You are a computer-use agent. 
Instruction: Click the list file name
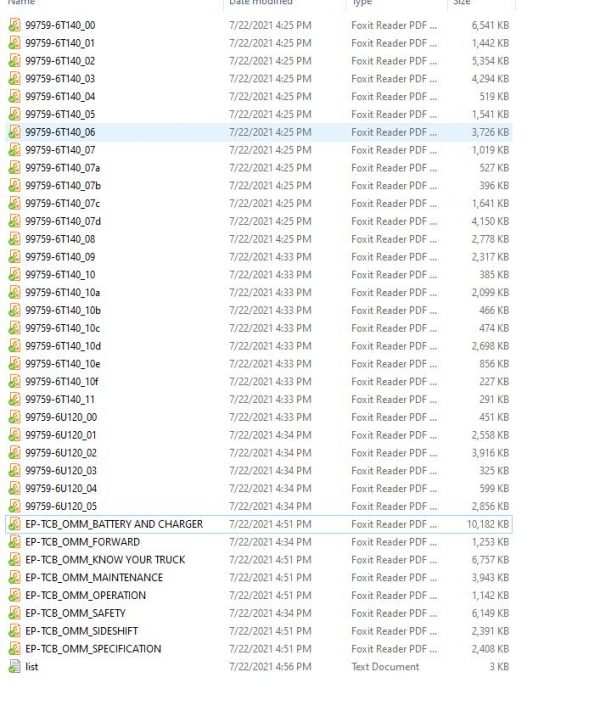(32, 667)
